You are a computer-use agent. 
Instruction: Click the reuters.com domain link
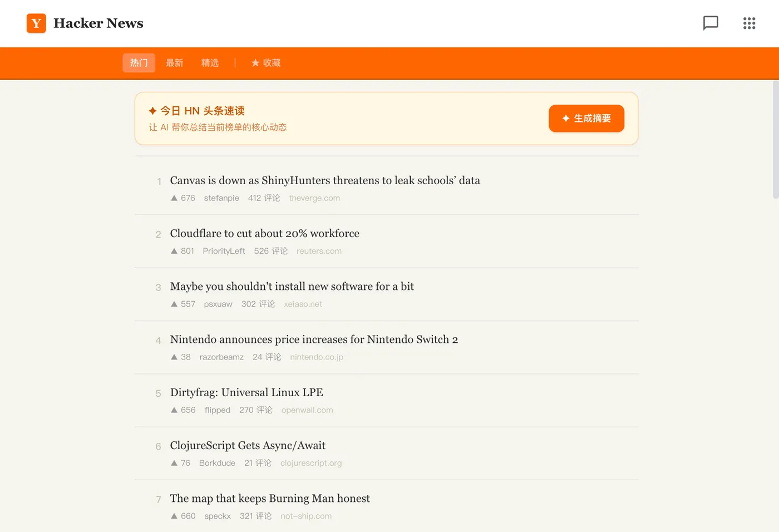coord(319,251)
